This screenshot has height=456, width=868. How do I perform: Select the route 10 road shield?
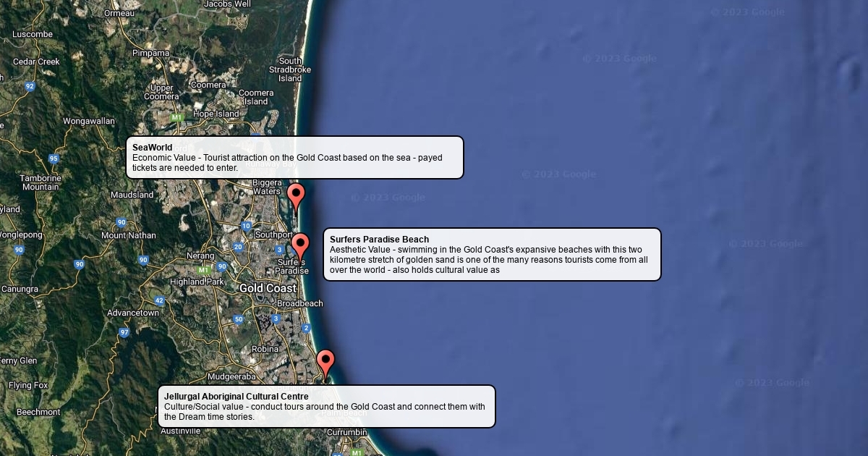coord(247,226)
